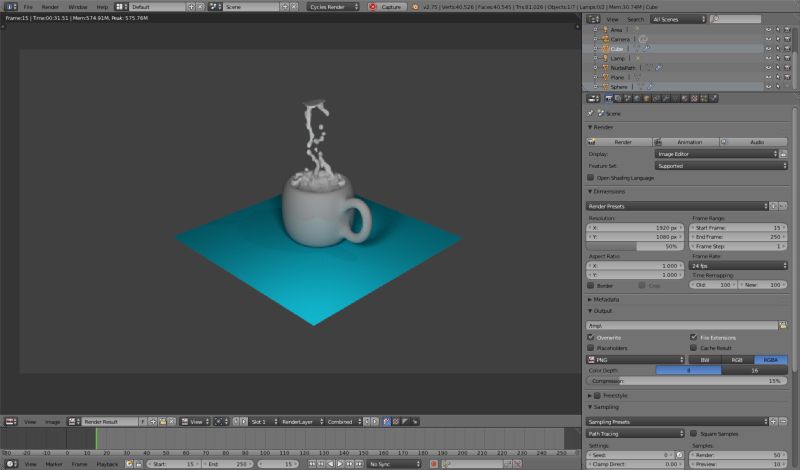Open the Feature Set Supported dropdown
The image size is (800, 470).
click(x=721, y=166)
